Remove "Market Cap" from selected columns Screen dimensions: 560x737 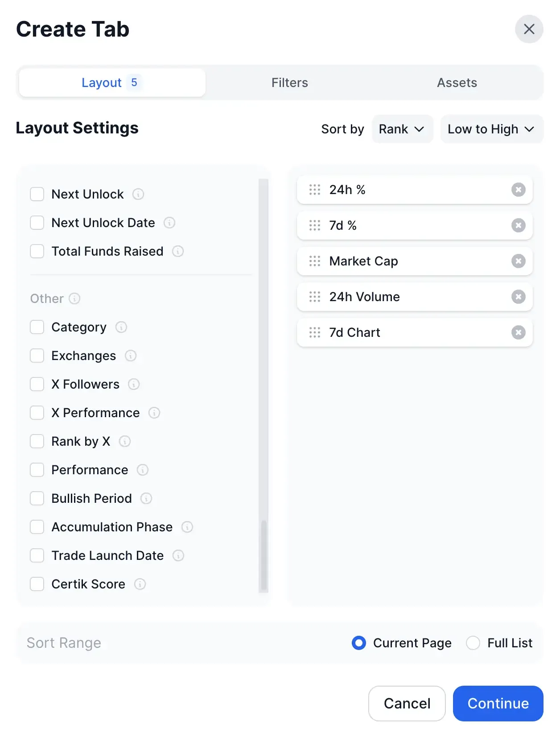[x=518, y=261]
